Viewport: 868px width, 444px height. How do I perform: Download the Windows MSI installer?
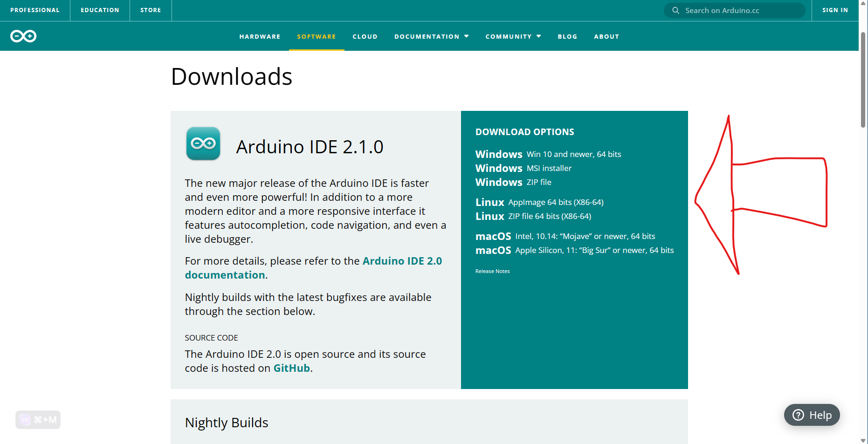[523, 168]
